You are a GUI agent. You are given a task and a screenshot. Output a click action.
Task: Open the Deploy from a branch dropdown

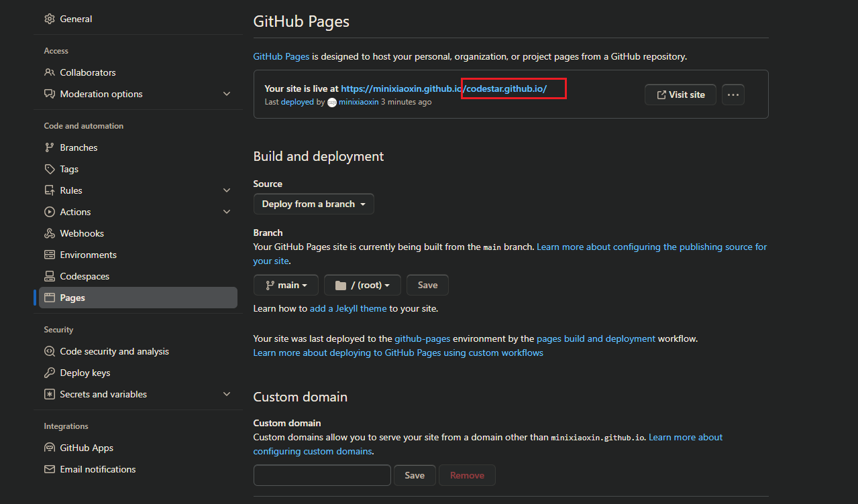[314, 204]
